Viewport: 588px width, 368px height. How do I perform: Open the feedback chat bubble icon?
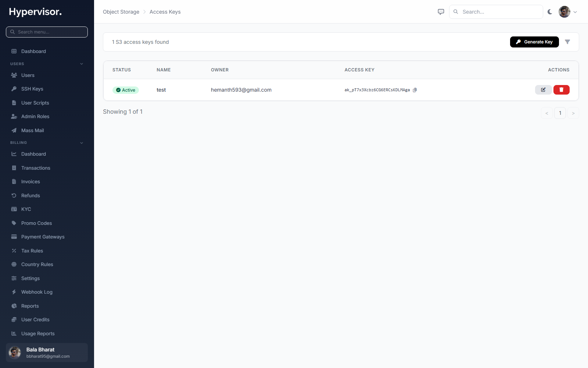[441, 12]
